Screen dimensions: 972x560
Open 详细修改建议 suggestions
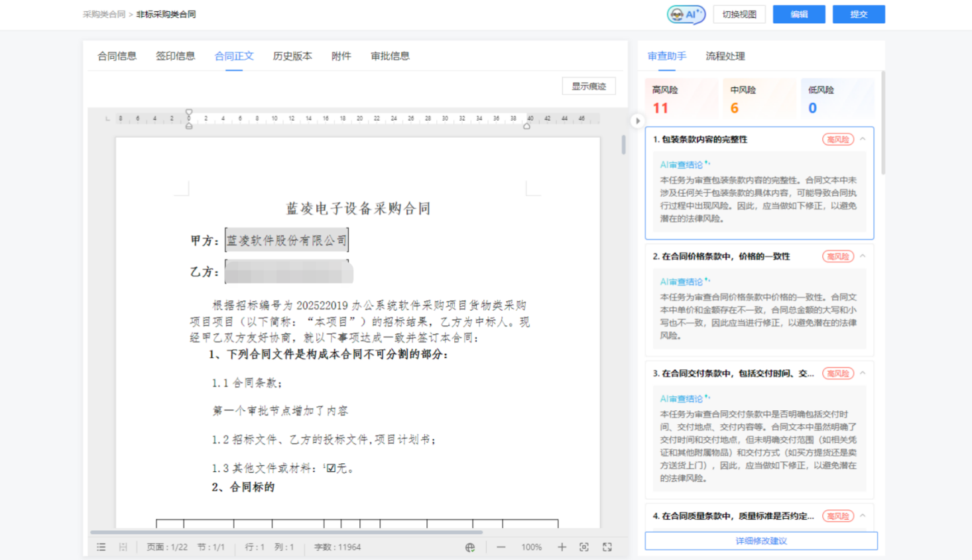pos(759,541)
